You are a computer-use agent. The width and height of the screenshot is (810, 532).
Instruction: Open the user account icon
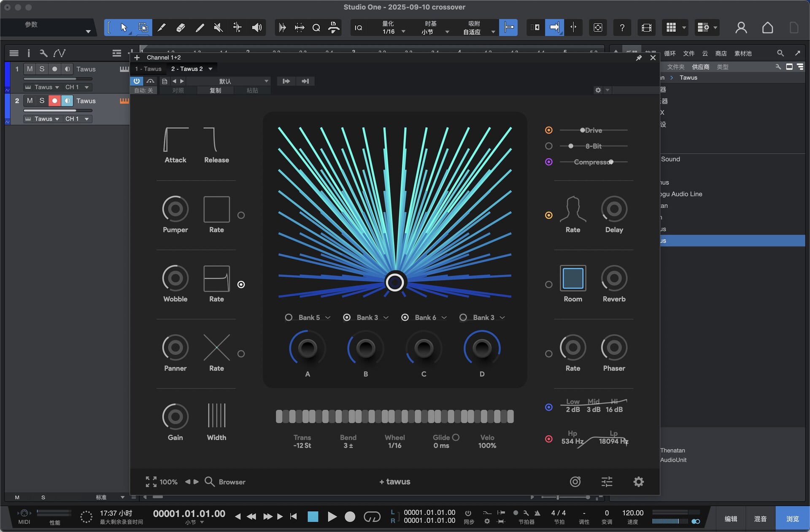click(741, 27)
